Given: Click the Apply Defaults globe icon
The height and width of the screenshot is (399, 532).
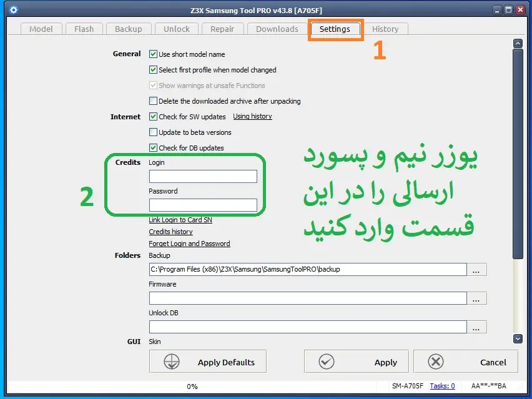Looking at the screenshot, I should pos(172,362).
